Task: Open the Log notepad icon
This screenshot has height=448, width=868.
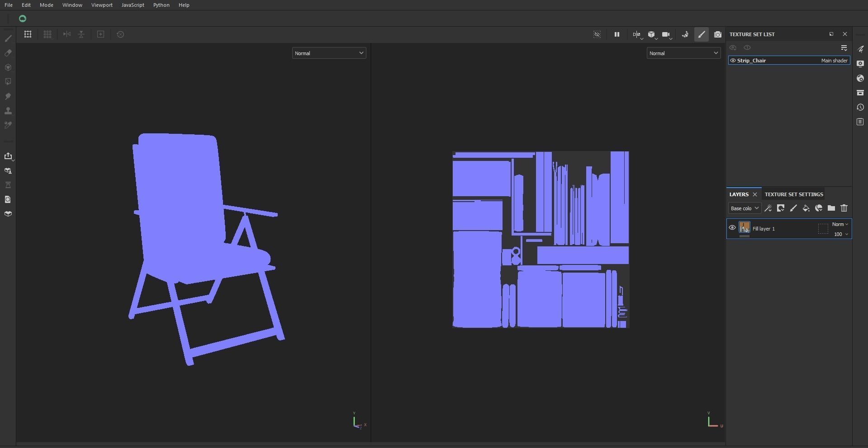Action: 860,122
